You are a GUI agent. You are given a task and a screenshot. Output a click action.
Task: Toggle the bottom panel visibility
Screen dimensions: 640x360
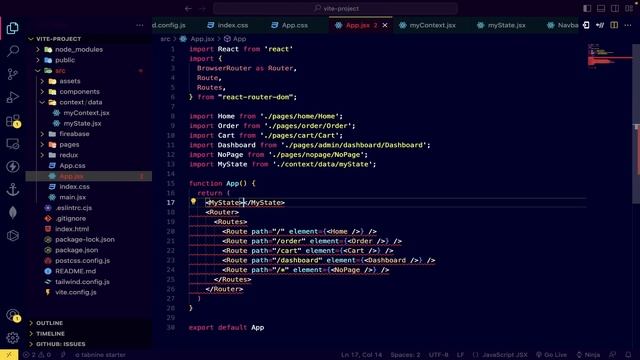point(601,9)
